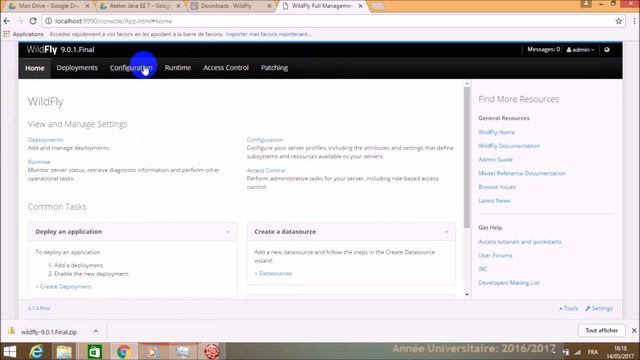
Task: Switch to Chrome in the taskbar
Action: click(123, 351)
